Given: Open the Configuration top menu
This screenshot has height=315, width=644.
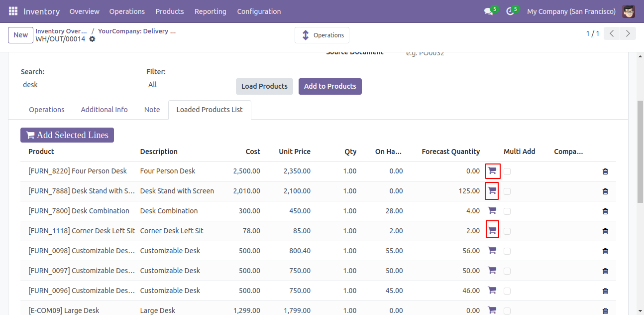Looking at the screenshot, I should pyautogui.click(x=259, y=11).
